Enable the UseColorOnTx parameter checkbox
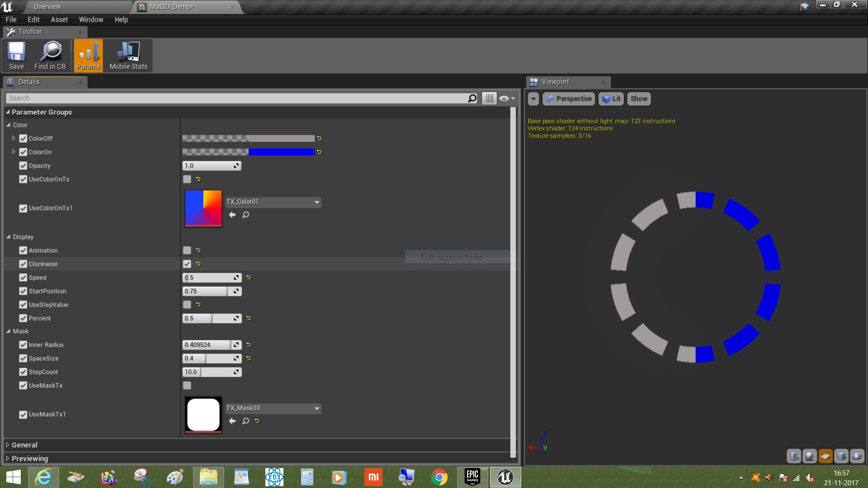The height and width of the screenshot is (488, 868). coord(187,179)
